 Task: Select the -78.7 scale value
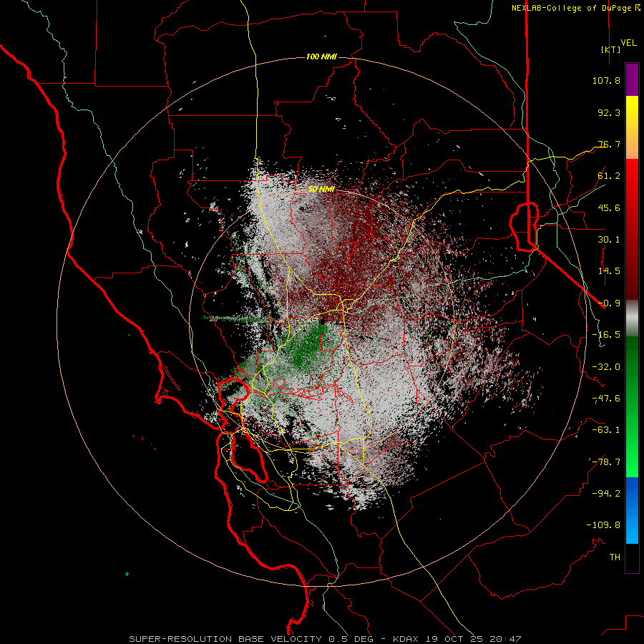(x=606, y=462)
